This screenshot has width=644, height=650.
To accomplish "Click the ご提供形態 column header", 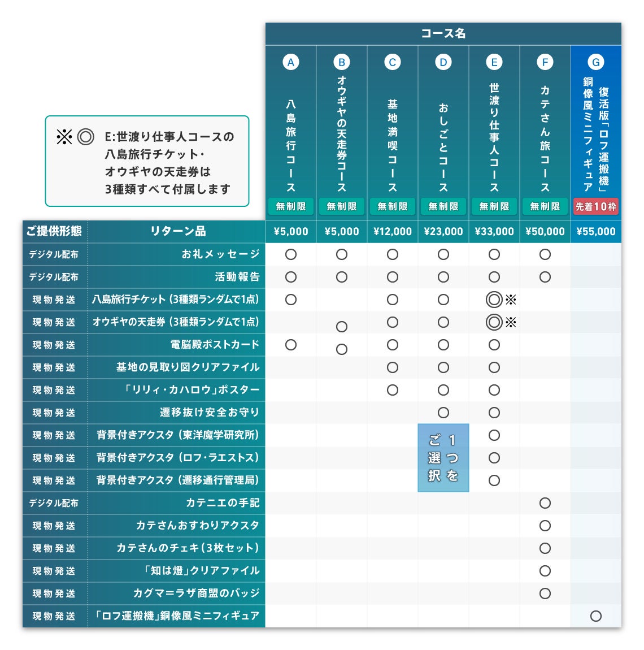I will (x=54, y=231).
